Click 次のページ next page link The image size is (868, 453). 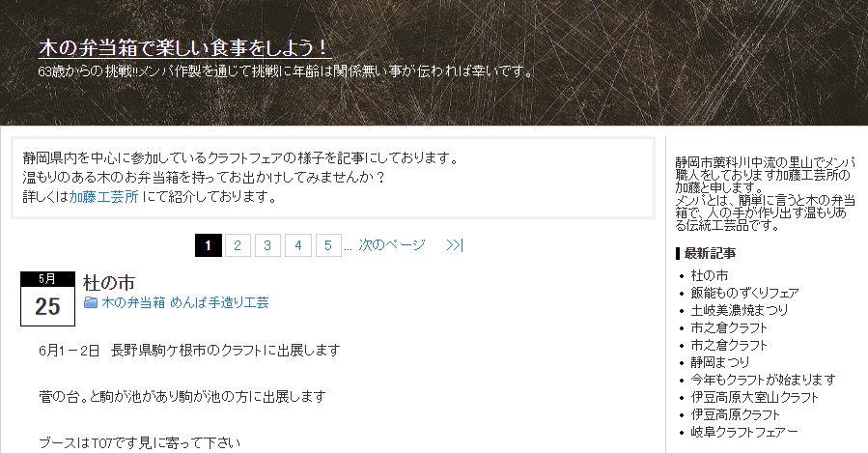(392, 244)
